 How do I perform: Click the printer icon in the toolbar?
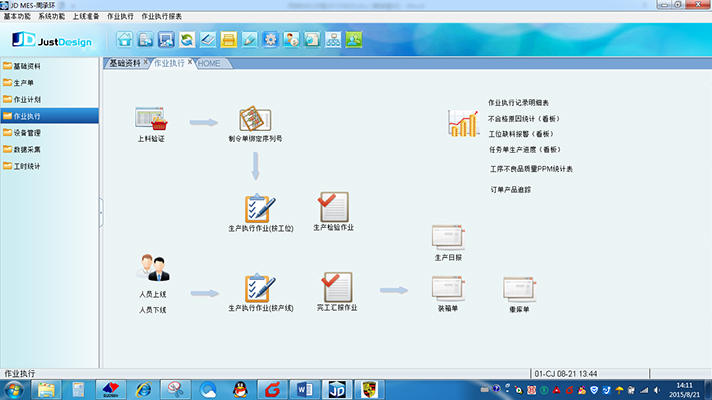229,40
